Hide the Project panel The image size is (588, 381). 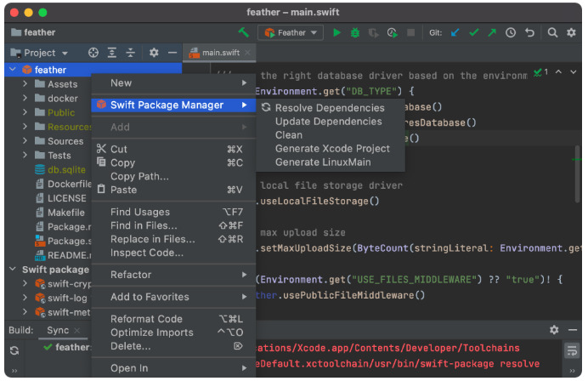click(x=172, y=53)
